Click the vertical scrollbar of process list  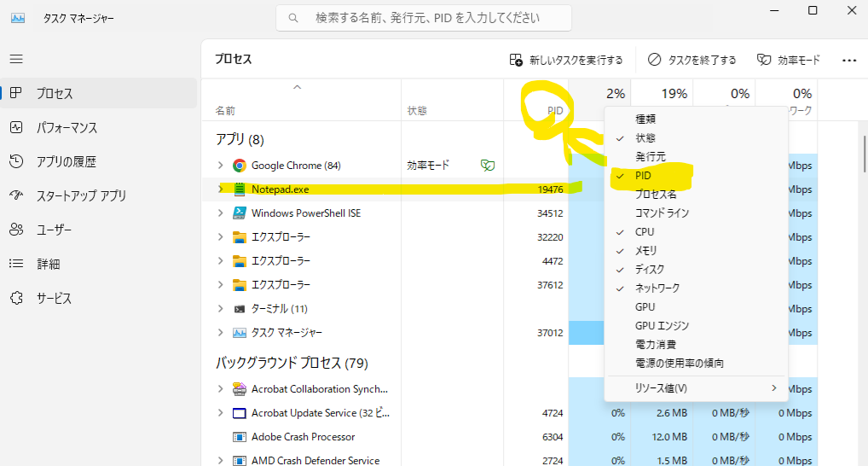point(864,154)
